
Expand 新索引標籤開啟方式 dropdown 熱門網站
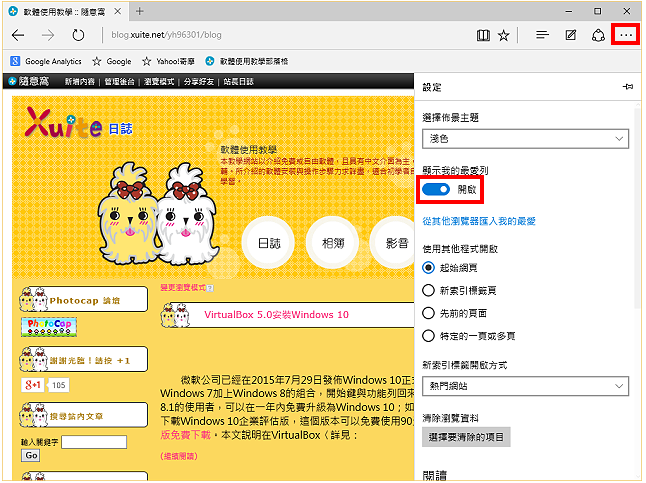(525, 386)
